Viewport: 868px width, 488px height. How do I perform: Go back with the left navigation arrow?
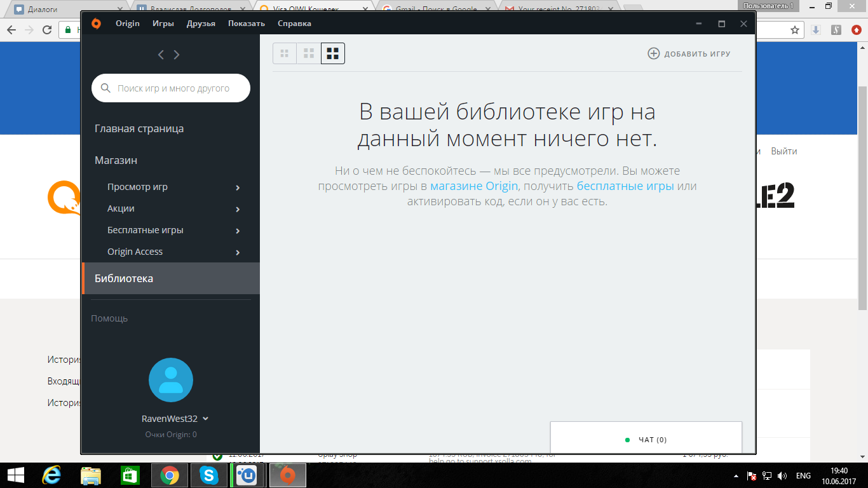[x=161, y=55]
